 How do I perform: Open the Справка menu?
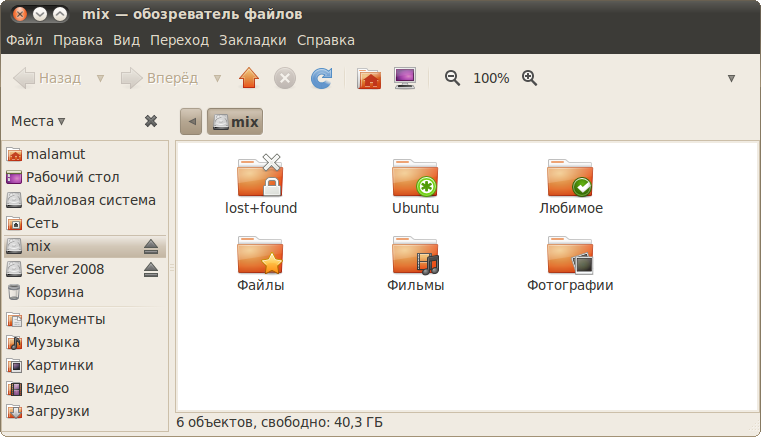pos(326,40)
